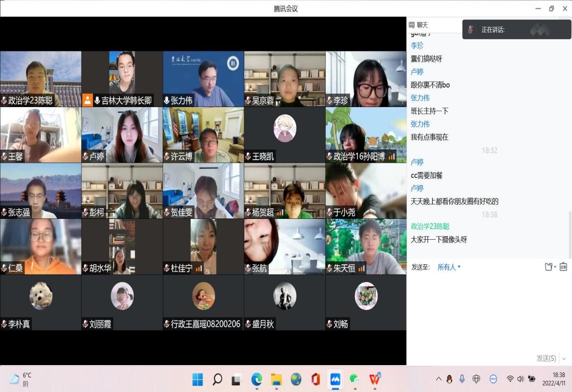This screenshot has height=392, width=572.
Task: Click the QQ penguin tray icon
Action: coord(449,379)
